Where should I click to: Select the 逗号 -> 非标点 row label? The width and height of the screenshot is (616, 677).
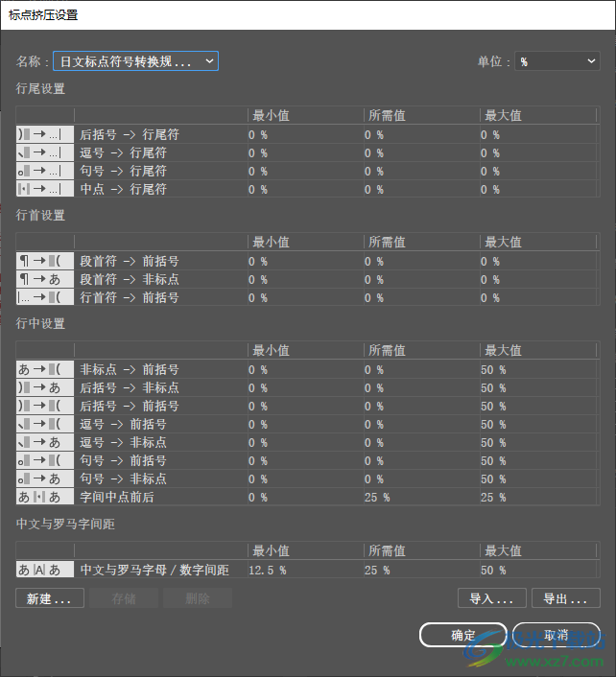[x=123, y=442]
